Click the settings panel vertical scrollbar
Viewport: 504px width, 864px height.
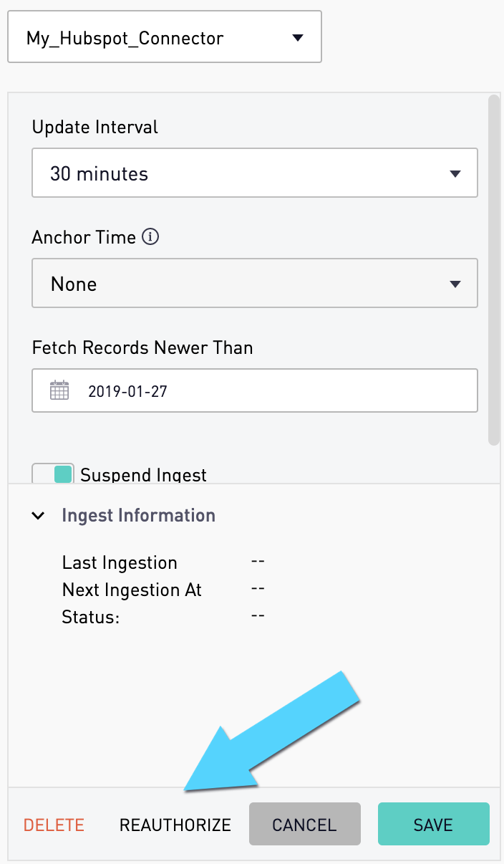point(493,270)
